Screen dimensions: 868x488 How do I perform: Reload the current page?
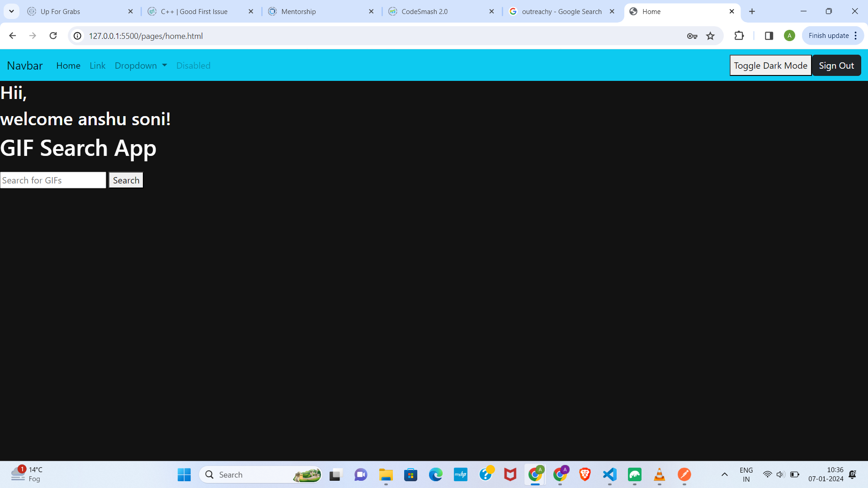coord(53,36)
